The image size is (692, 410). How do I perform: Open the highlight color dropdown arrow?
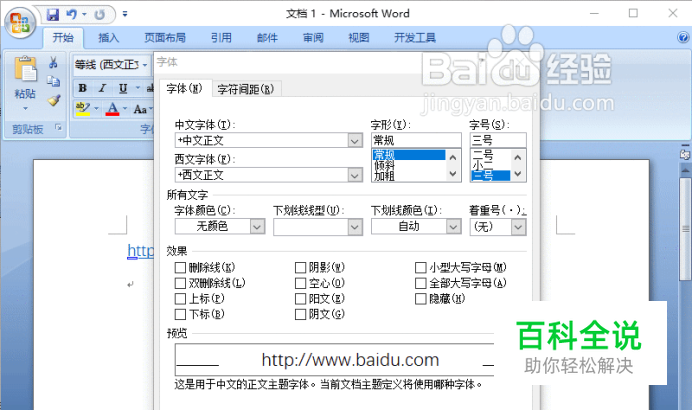(x=96, y=109)
